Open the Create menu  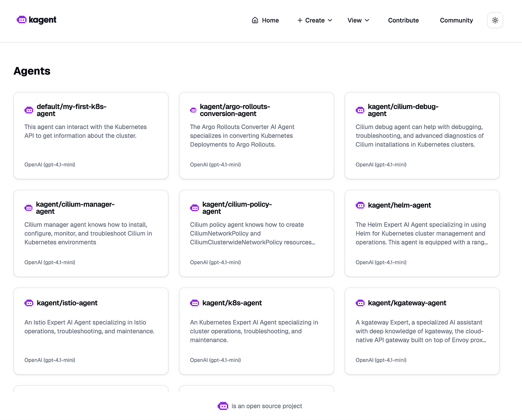point(315,20)
